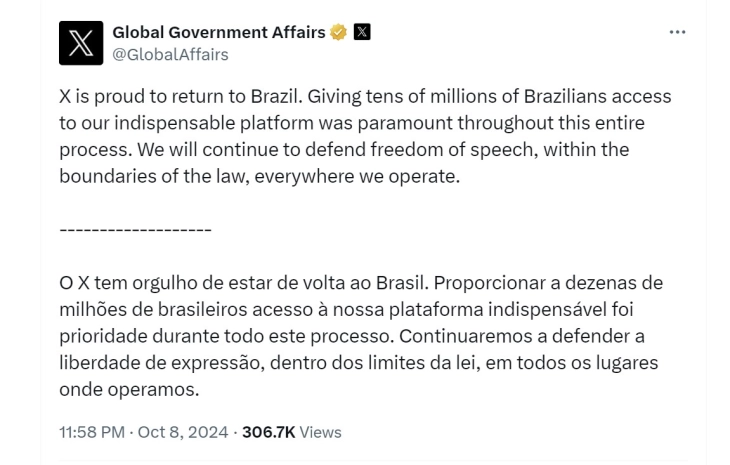Click the Views label
This screenshot has width=730, height=465.
[x=321, y=432]
